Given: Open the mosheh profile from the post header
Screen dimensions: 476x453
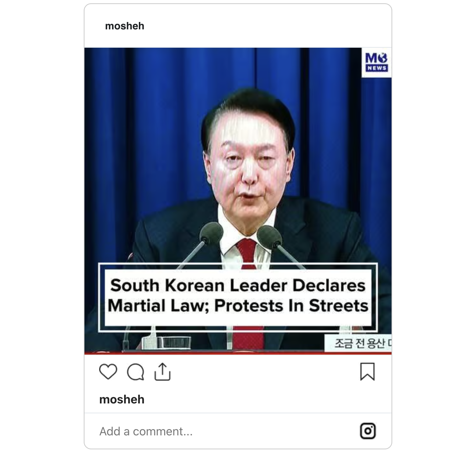Looking at the screenshot, I should coord(125,26).
